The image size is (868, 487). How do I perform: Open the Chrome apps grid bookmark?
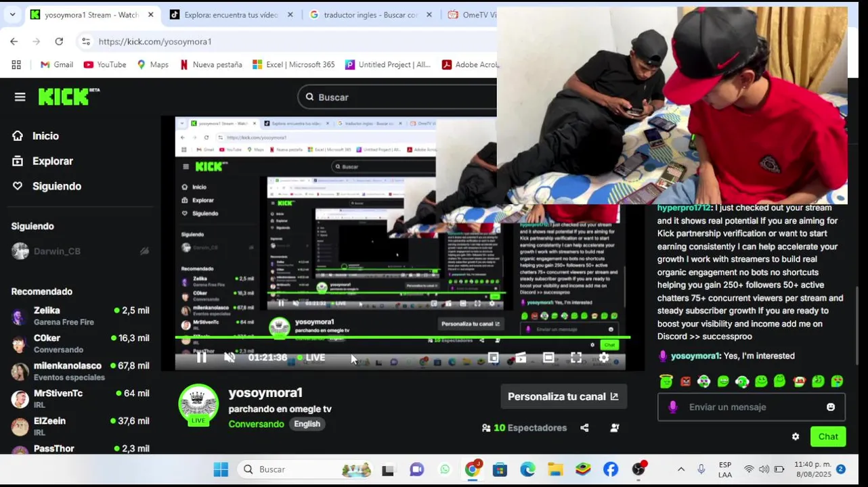[x=16, y=65]
